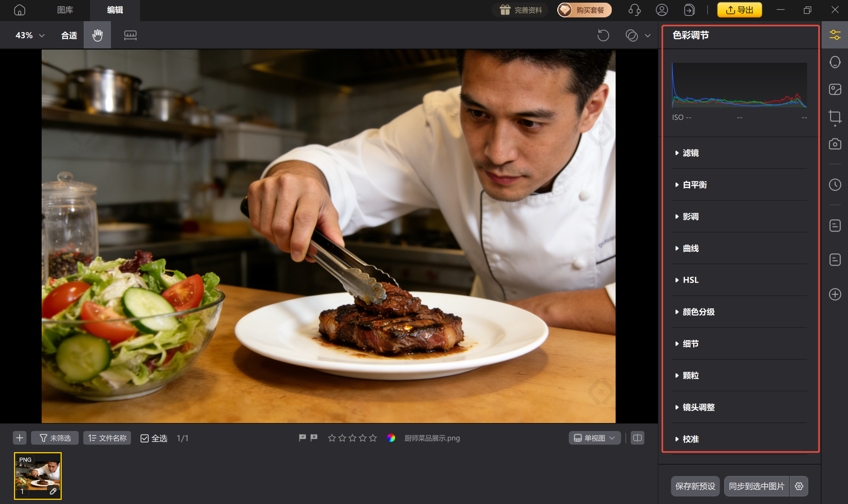
Task: Open the crop tool in sidebar
Action: point(835,117)
